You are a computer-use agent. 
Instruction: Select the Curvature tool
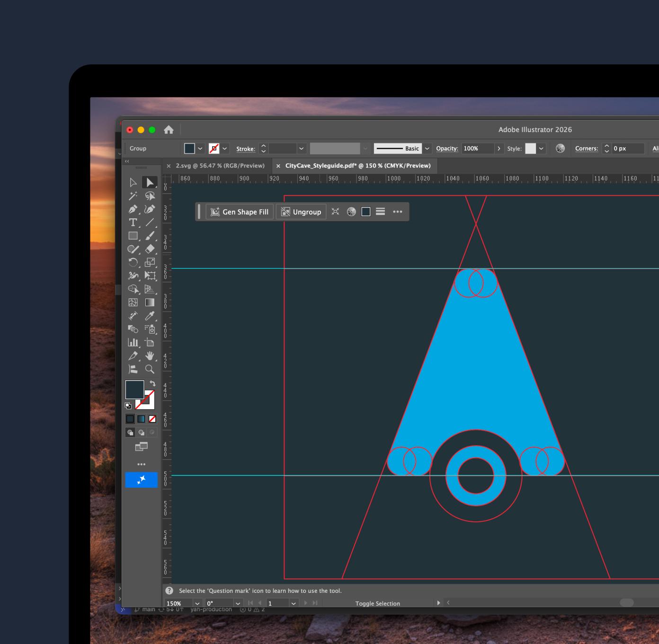click(150, 209)
